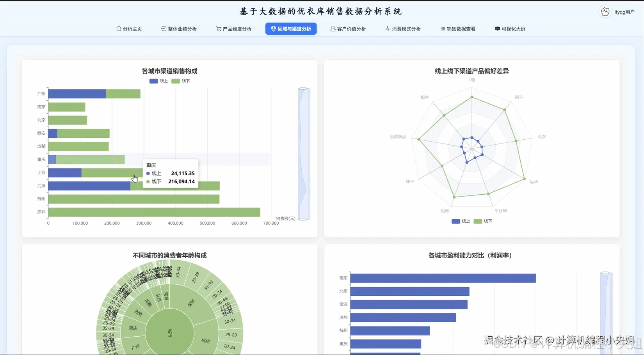
Task: Click the 广州 online blue bar
Action: 77,94
